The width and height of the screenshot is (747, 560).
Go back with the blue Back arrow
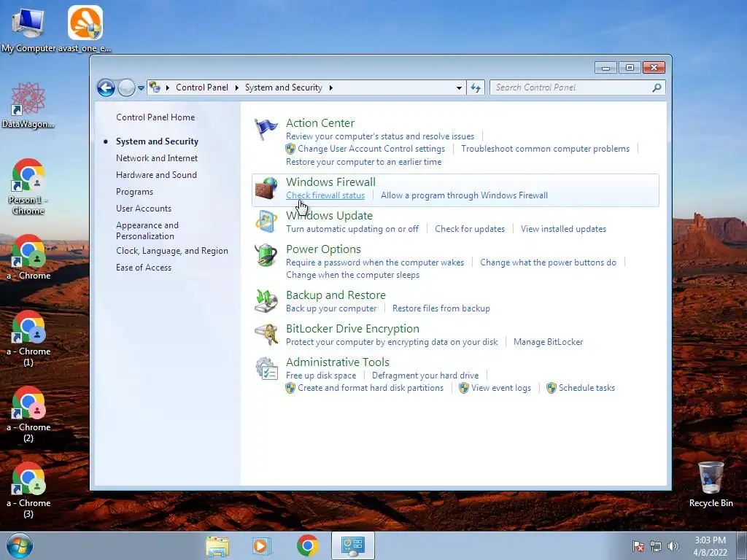pyautogui.click(x=106, y=87)
